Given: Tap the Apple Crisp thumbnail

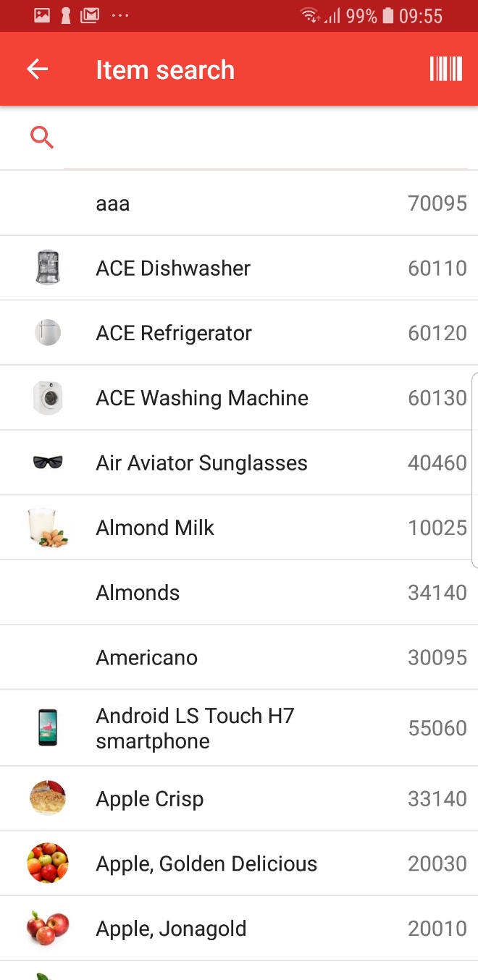Looking at the screenshot, I should (48, 798).
